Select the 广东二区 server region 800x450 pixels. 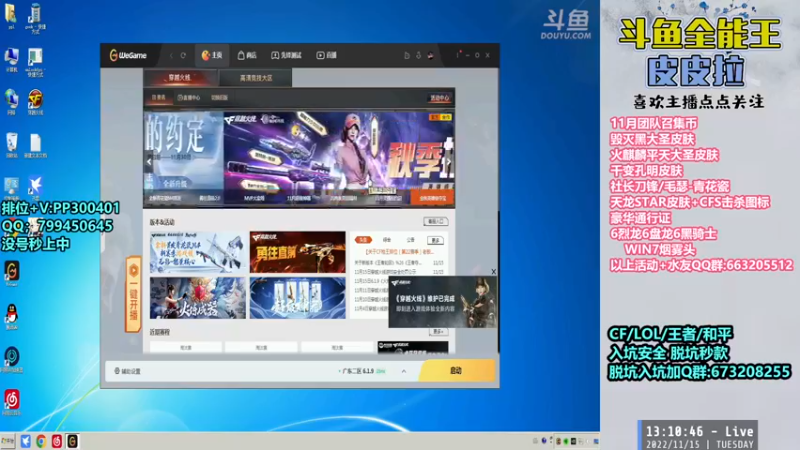(x=362, y=371)
